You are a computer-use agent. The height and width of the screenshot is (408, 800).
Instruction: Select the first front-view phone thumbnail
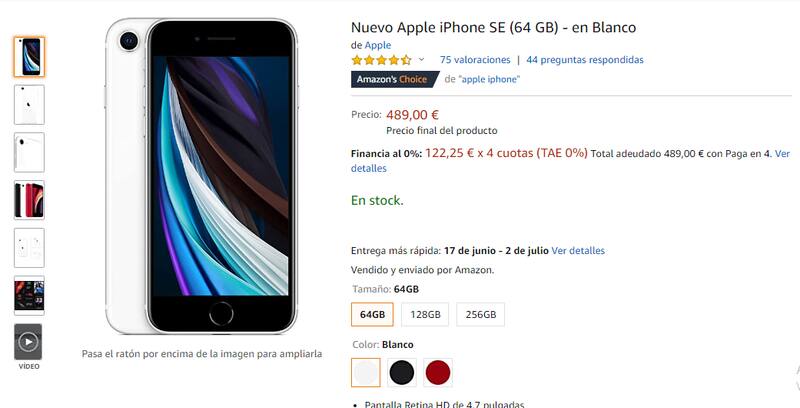pos(29,57)
